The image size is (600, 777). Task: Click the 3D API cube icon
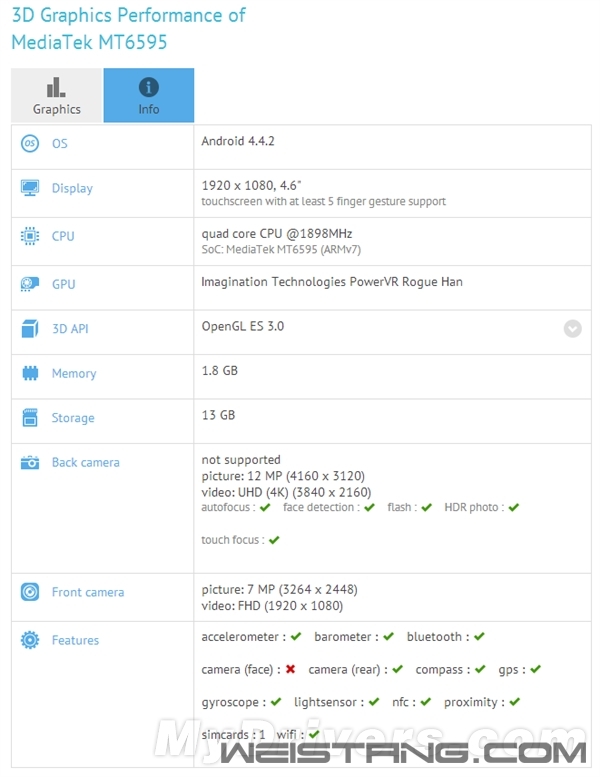30,329
